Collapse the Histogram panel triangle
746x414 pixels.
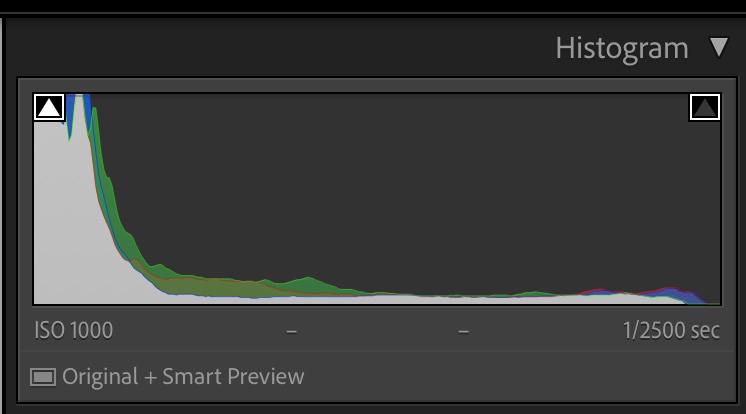coord(718,47)
